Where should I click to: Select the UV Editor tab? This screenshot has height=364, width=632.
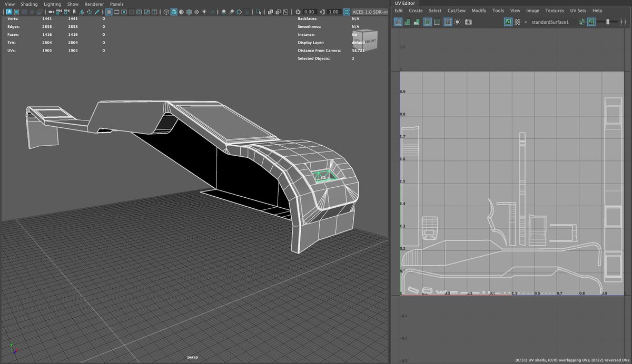(x=405, y=3)
